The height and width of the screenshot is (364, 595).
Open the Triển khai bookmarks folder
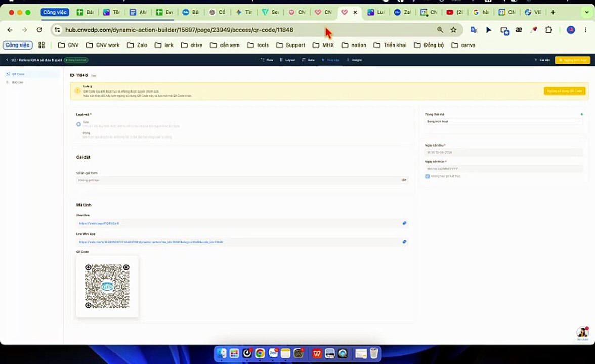pyautogui.click(x=390, y=45)
